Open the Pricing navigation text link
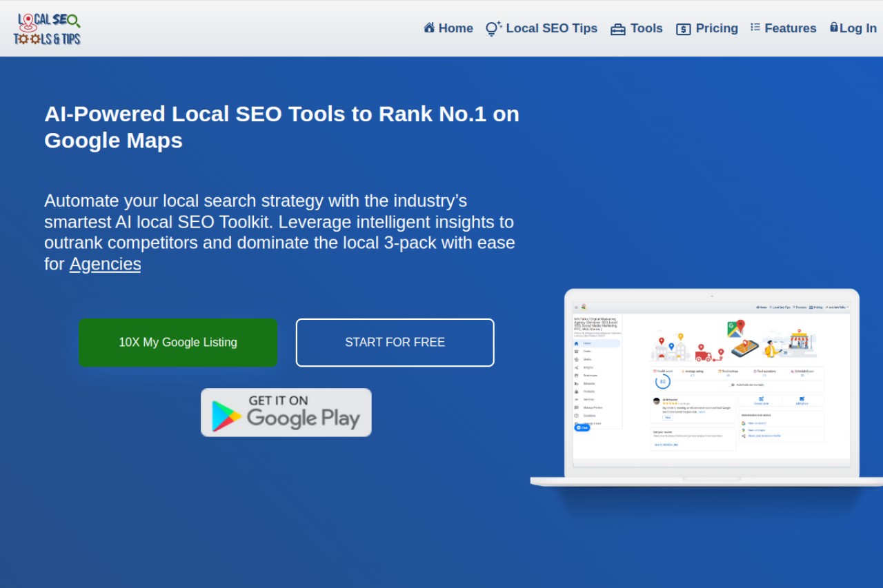Image resolution: width=883 pixels, height=588 pixels. pyautogui.click(x=717, y=28)
